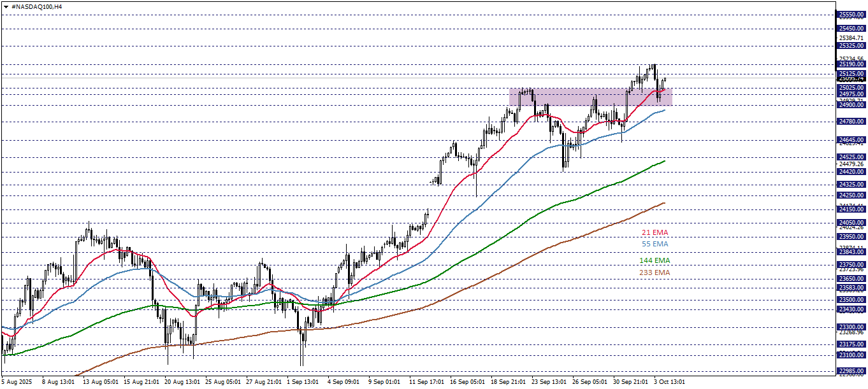The width and height of the screenshot is (868, 389).
Task: Click the 24525.00 price level label
Action: (851, 157)
